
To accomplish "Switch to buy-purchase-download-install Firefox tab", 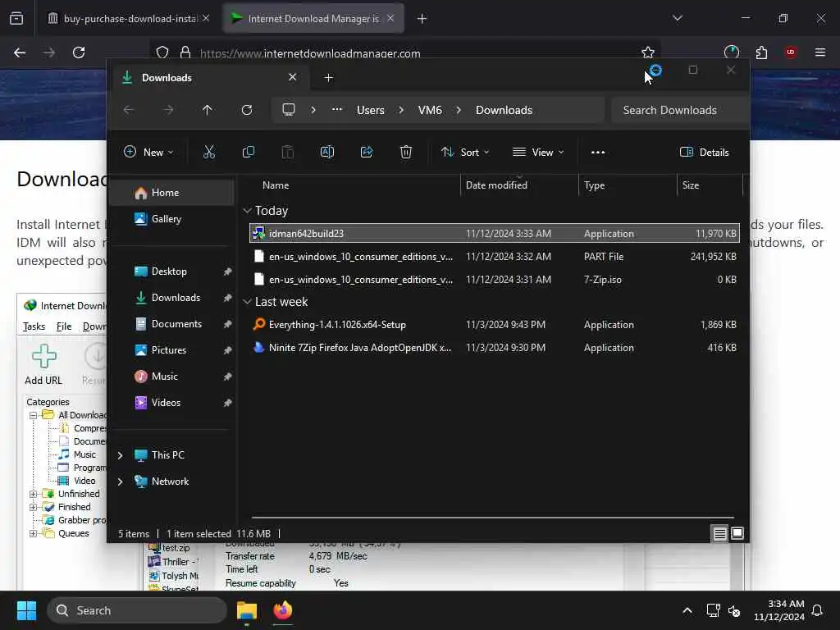I will point(127,19).
